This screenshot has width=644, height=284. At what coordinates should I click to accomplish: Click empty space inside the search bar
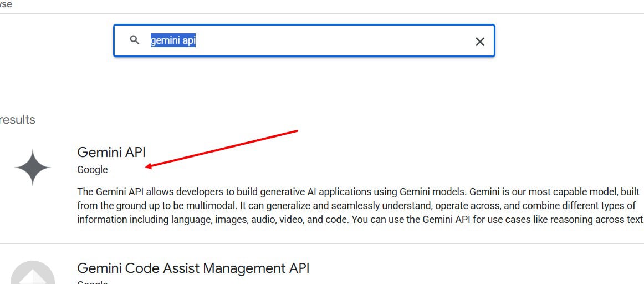pyautogui.click(x=329, y=40)
